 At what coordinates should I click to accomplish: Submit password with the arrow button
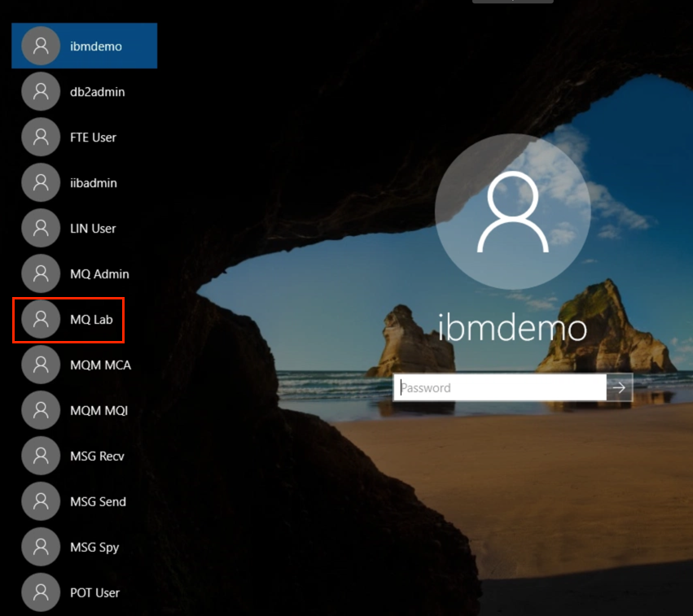(x=620, y=387)
